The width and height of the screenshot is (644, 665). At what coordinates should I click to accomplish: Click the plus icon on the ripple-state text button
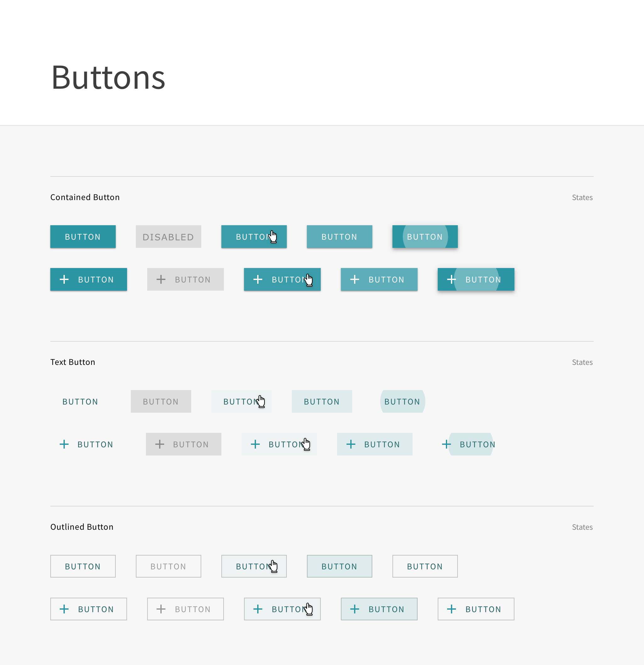(x=446, y=444)
